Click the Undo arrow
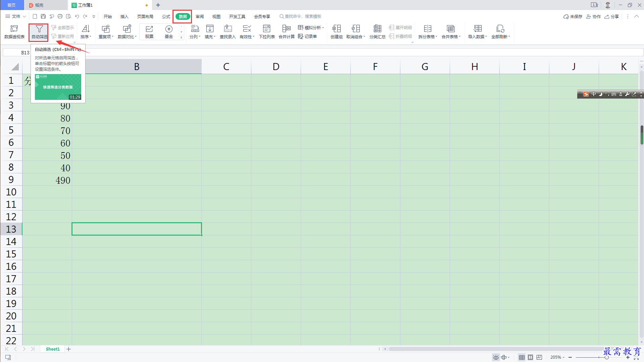 click(77, 16)
